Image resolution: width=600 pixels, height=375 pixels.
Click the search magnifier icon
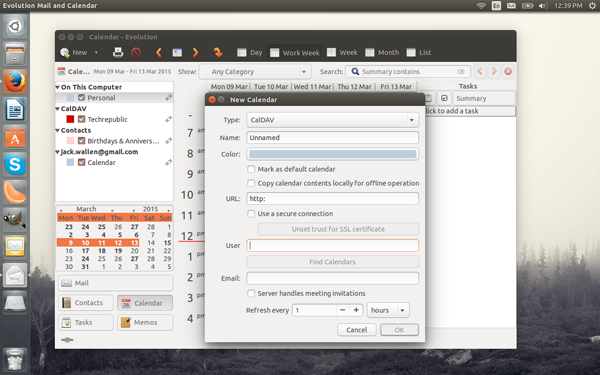point(355,72)
